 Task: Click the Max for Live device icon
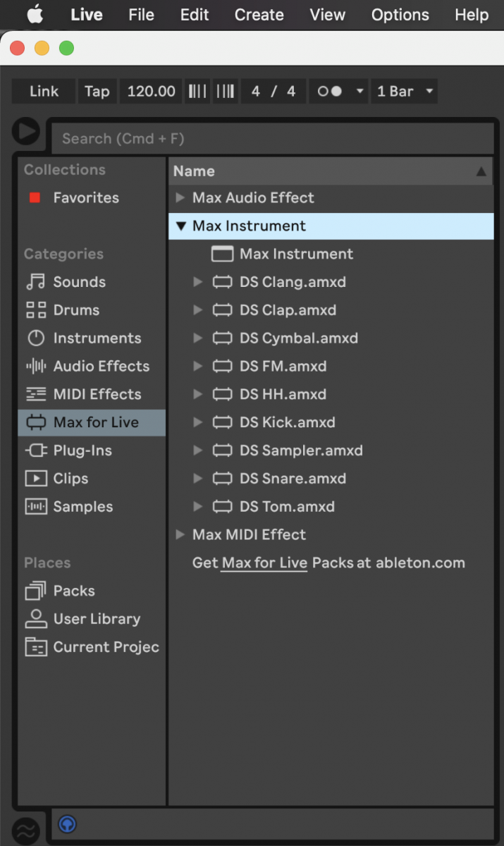[35, 423]
